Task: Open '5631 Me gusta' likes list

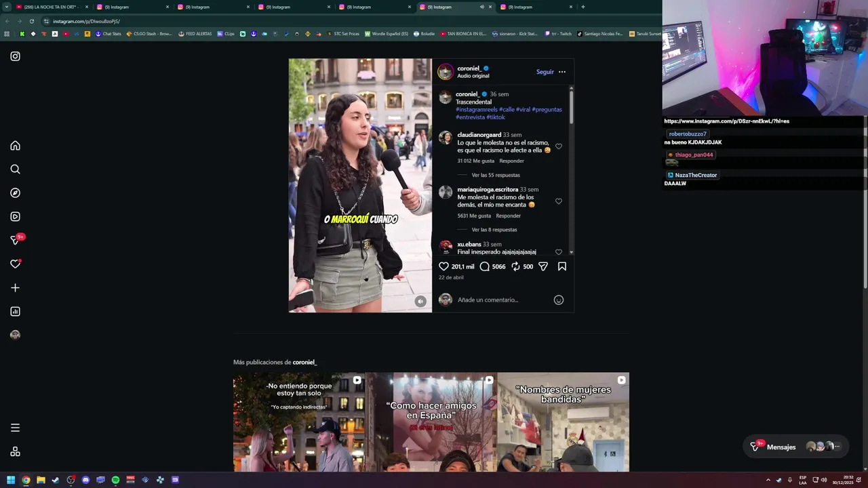Action: click(474, 216)
